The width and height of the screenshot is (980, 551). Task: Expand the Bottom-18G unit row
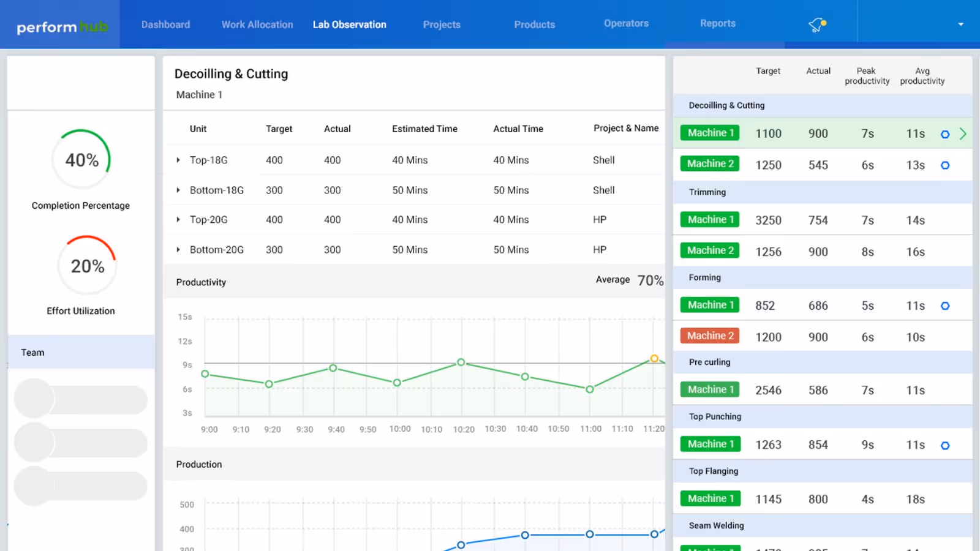coord(178,190)
